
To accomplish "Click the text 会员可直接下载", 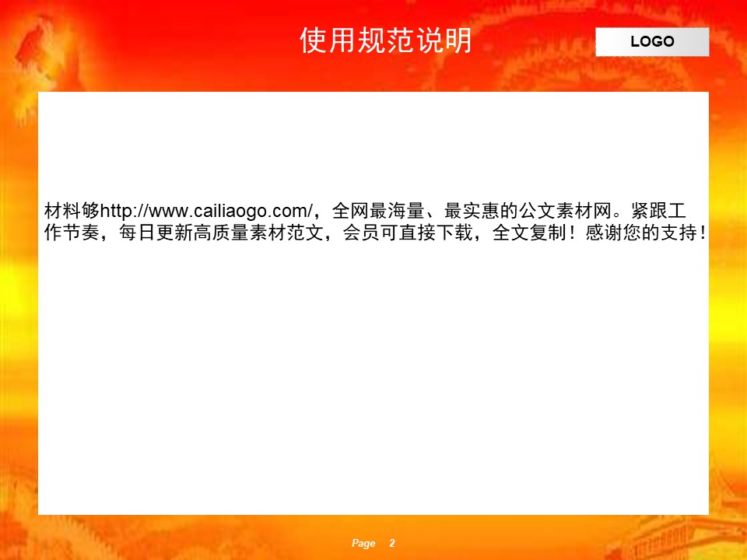I will click(x=407, y=233).
